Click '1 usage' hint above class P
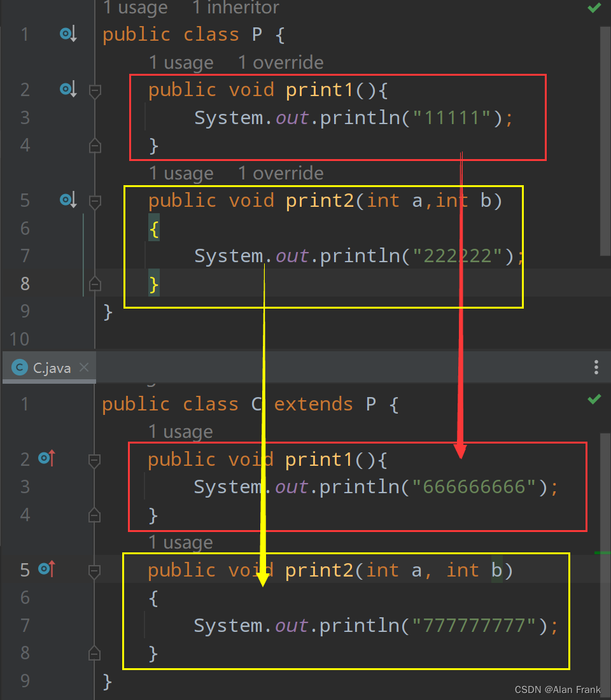611x700 pixels. tap(136, 8)
